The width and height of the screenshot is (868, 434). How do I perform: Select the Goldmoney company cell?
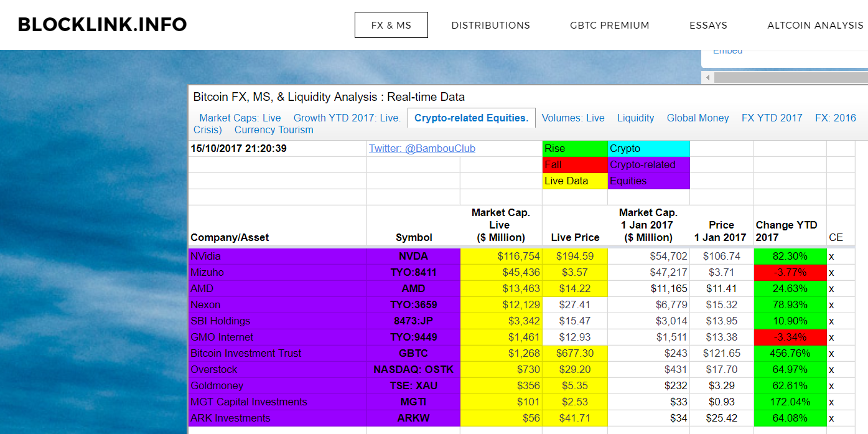click(x=278, y=385)
